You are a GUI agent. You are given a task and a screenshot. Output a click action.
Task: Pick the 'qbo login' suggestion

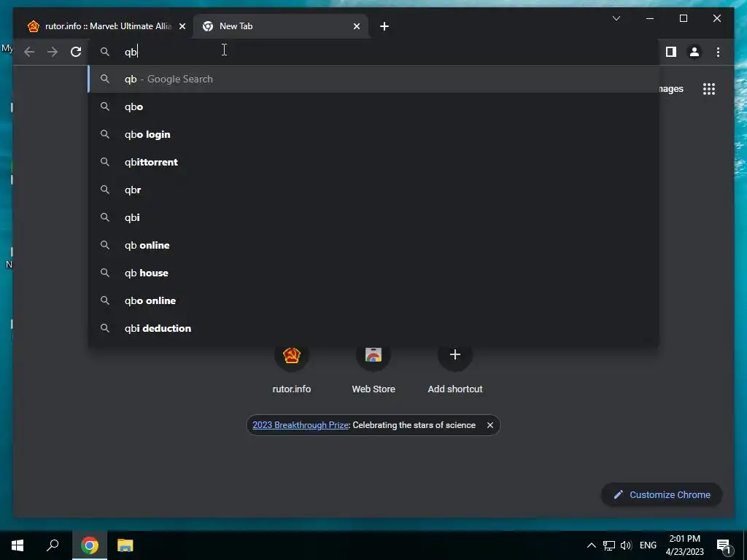[373, 134]
